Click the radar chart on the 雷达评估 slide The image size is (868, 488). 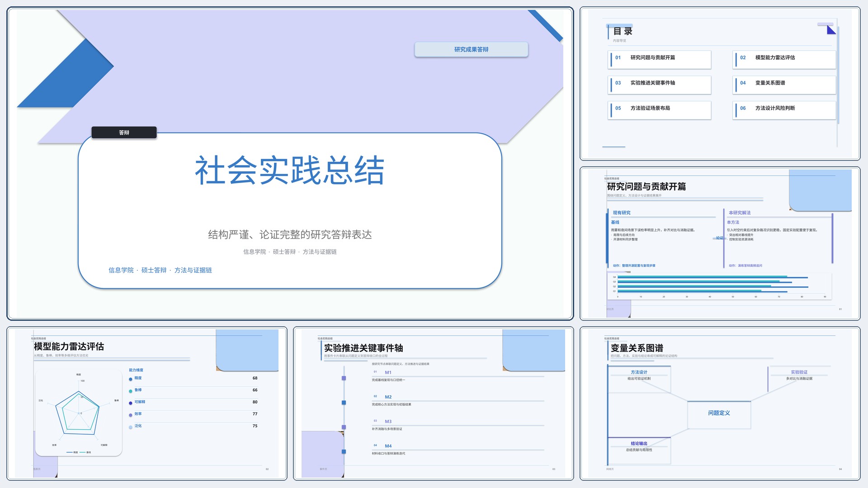pos(79,413)
